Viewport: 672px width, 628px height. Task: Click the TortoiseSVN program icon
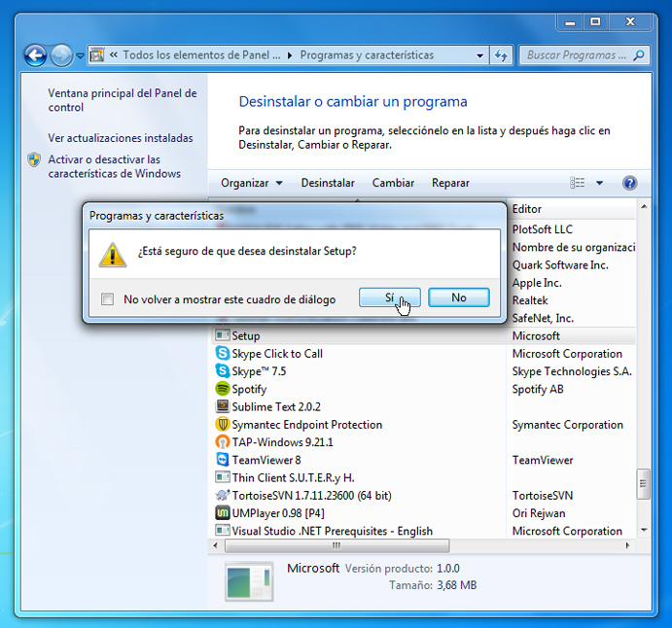223,496
